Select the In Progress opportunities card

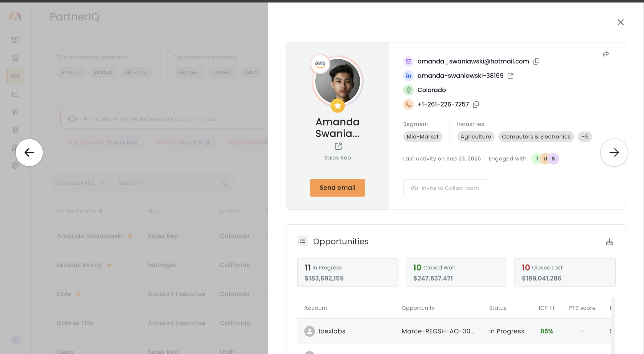point(347,272)
